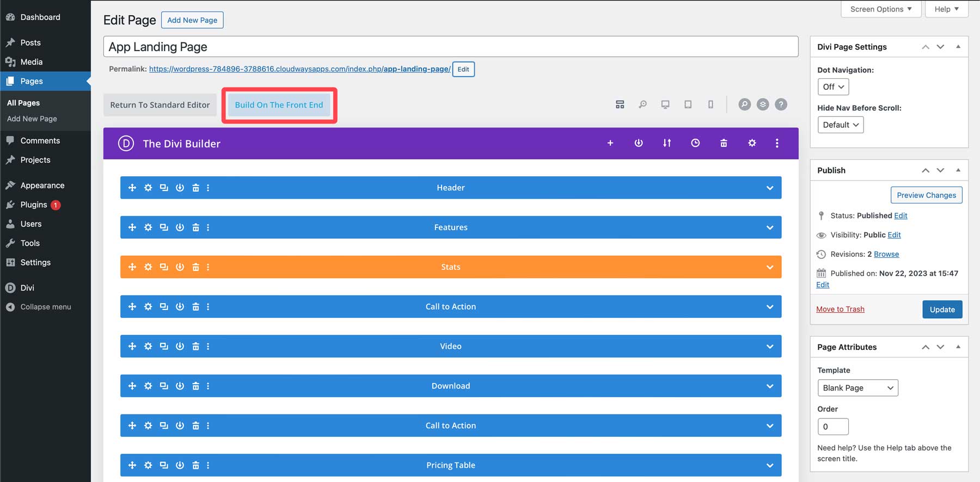
Task: Click the Divi Builder save-to-library power icon
Action: [x=639, y=143]
